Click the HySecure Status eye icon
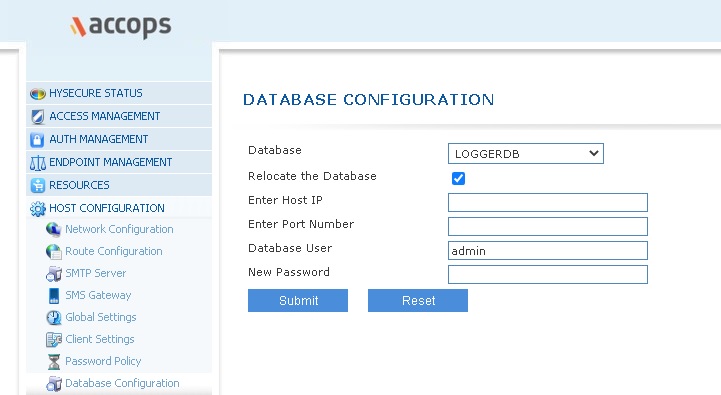 point(38,94)
